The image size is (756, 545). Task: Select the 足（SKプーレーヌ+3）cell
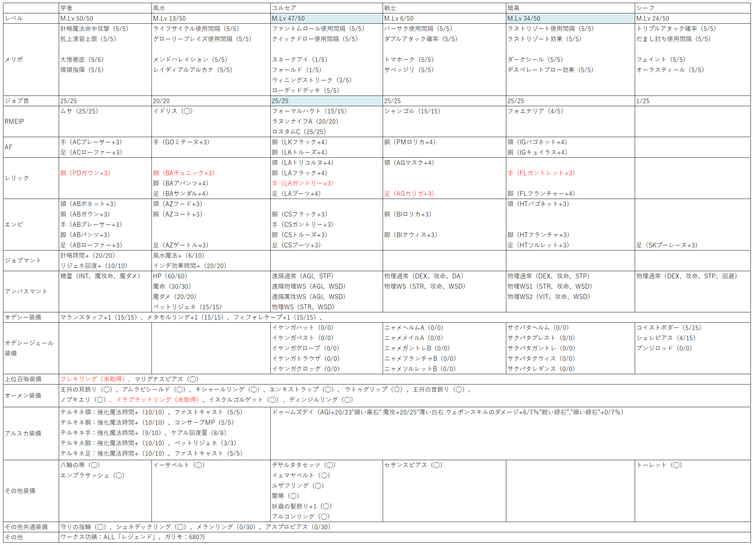pos(667,245)
